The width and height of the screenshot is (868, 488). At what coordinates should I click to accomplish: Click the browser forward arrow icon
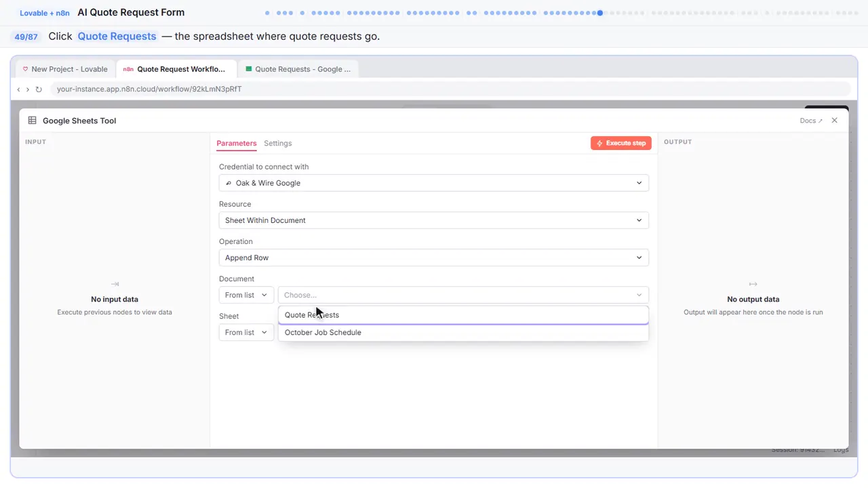[x=28, y=89]
